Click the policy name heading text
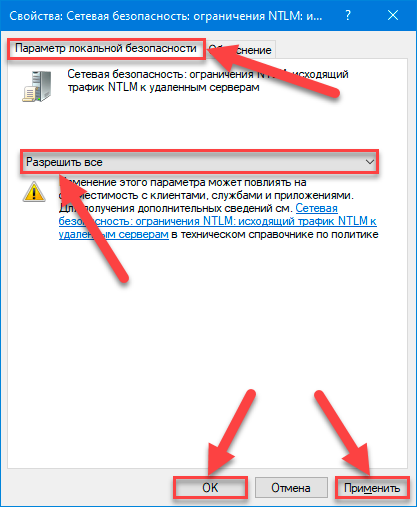 pos(208,81)
